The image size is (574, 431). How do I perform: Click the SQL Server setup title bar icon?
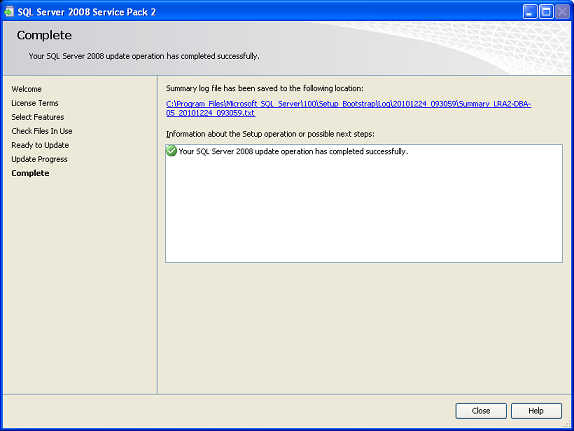coord(9,12)
